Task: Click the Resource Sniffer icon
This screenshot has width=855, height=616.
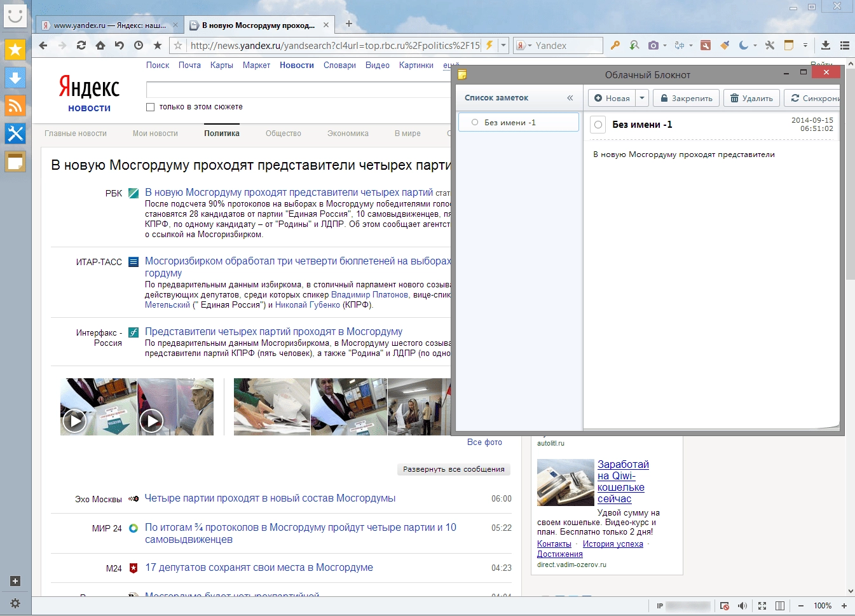Action: point(634,45)
